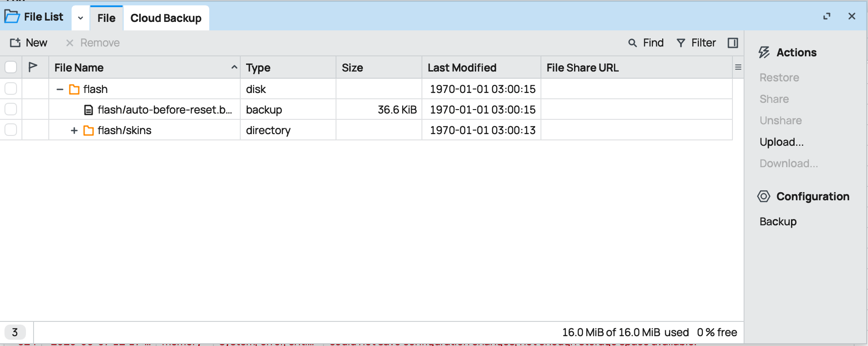Open the File List dropdown chevron

(x=81, y=18)
